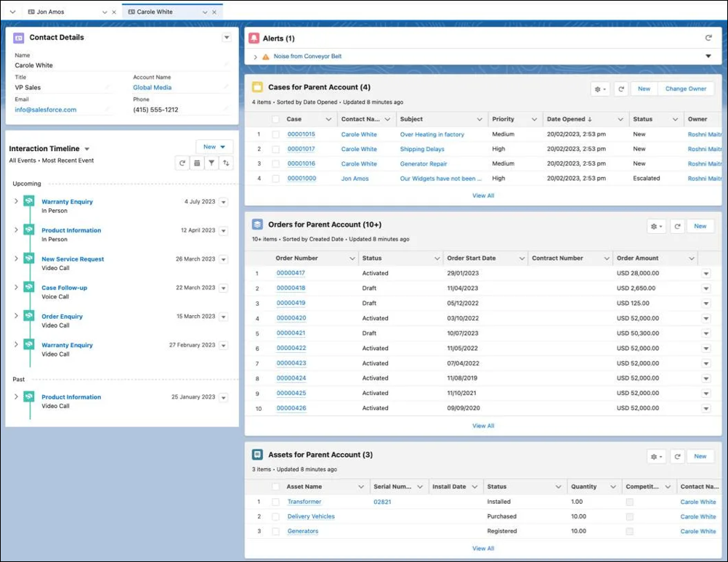Open the alert actions dropdown arrow
The height and width of the screenshot is (562, 728).
tap(708, 56)
